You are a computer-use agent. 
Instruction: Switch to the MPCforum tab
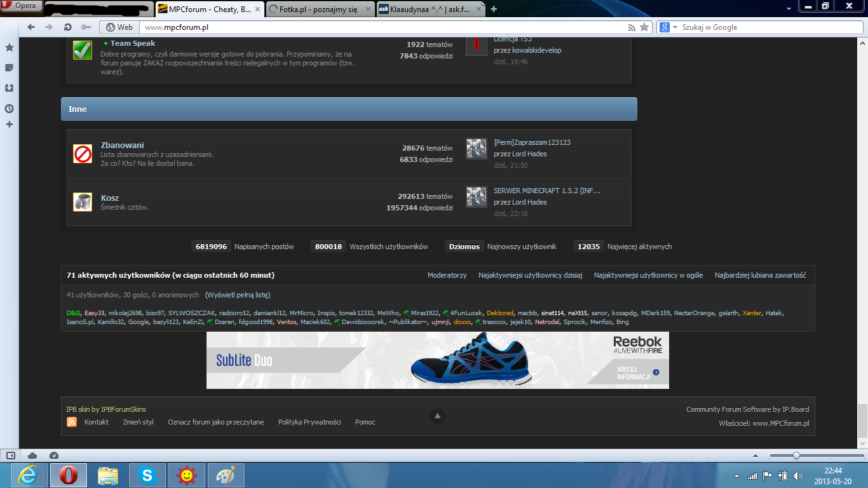pos(209,9)
